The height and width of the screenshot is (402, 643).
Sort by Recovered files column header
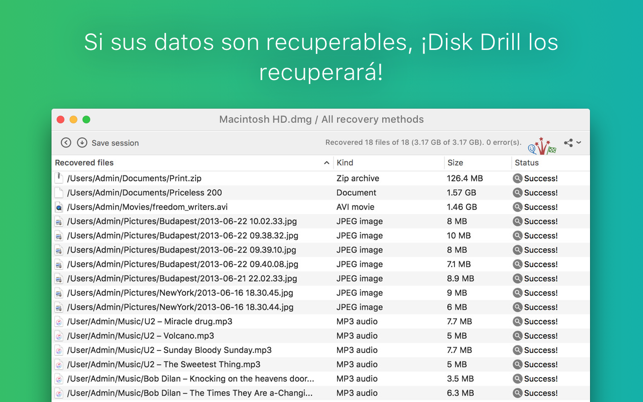(x=84, y=162)
